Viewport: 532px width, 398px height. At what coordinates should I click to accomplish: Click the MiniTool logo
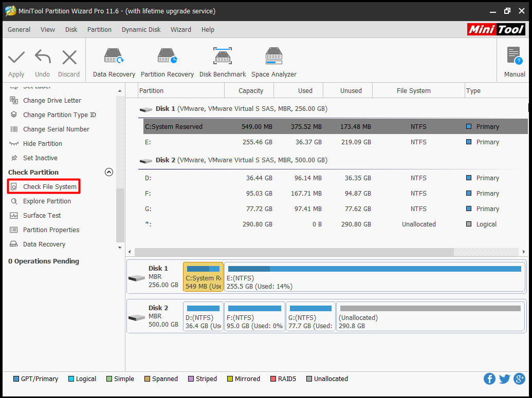pyautogui.click(x=496, y=29)
